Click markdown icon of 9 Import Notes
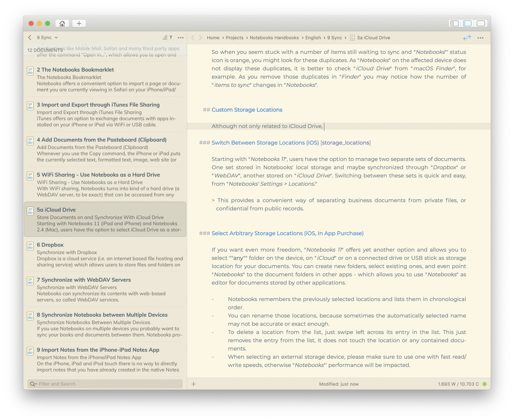514x420 pixels. pyautogui.click(x=30, y=351)
